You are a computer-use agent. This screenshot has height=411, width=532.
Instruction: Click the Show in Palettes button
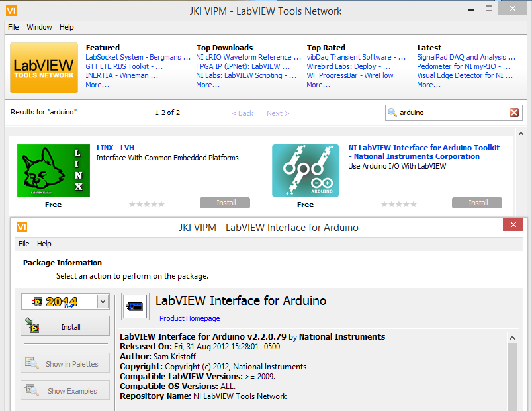(65, 363)
